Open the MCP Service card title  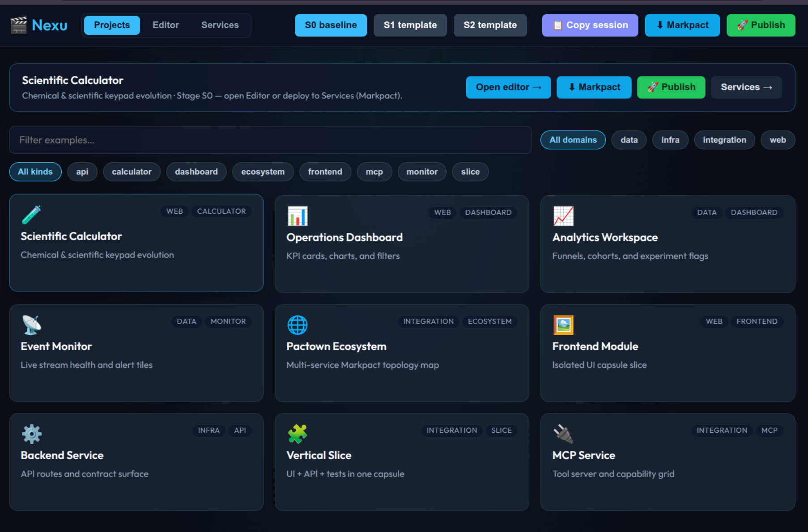tap(583, 455)
